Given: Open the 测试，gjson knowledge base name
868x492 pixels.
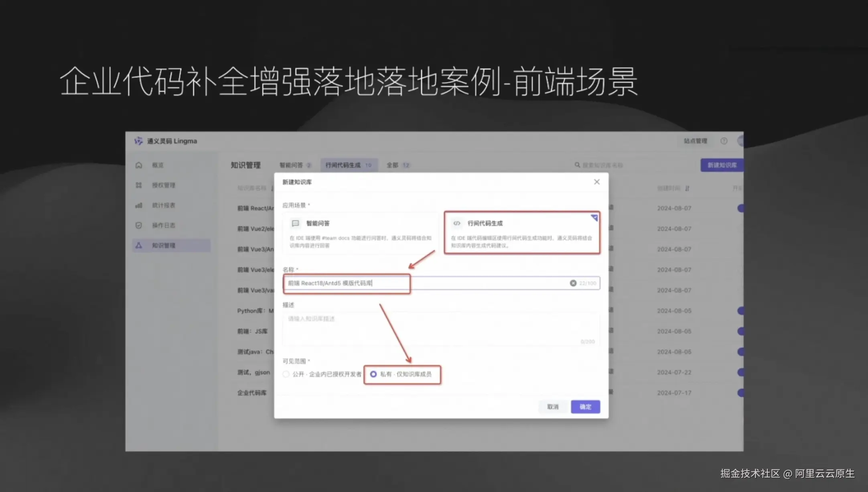Looking at the screenshot, I should 254,372.
